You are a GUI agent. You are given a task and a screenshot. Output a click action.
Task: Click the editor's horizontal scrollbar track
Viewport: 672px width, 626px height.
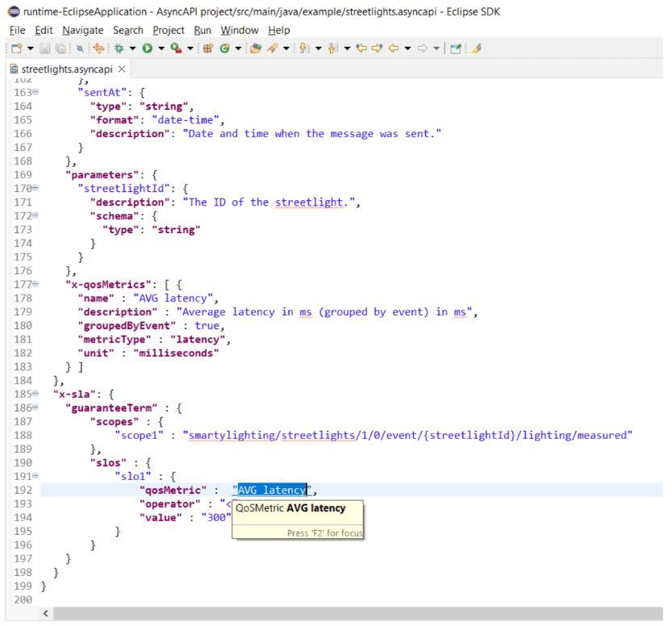click(357, 614)
